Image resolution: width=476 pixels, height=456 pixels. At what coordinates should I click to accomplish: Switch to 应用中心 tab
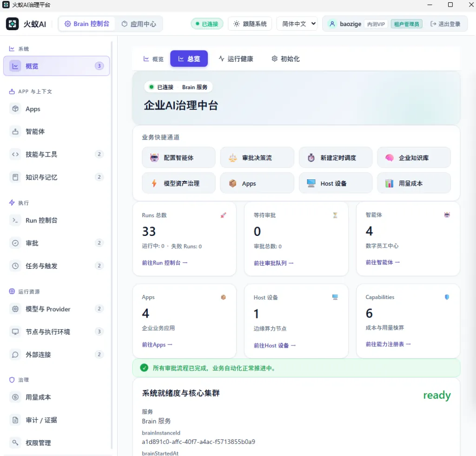point(139,24)
